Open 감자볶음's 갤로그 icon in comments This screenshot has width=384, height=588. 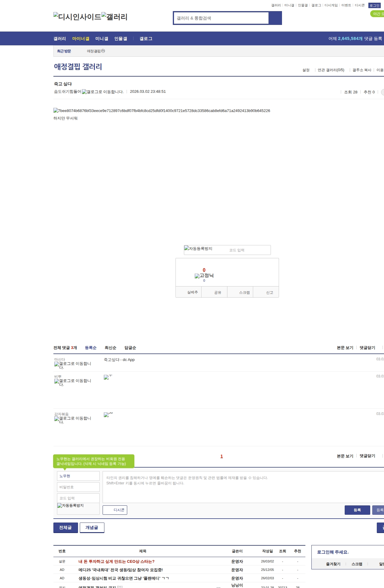click(x=73, y=420)
